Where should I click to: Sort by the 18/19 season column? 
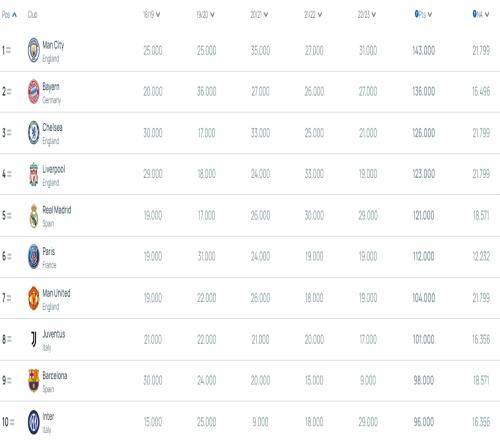(x=152, y=15)
